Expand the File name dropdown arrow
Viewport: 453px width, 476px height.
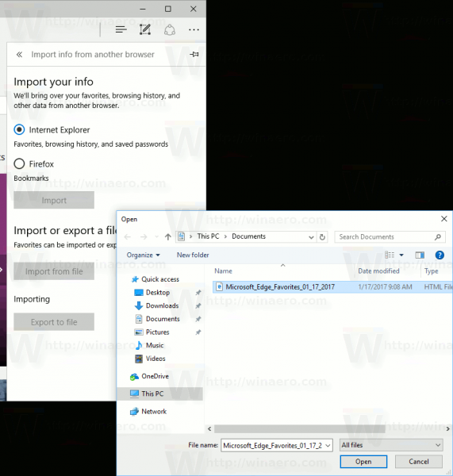tap(328, 445)
